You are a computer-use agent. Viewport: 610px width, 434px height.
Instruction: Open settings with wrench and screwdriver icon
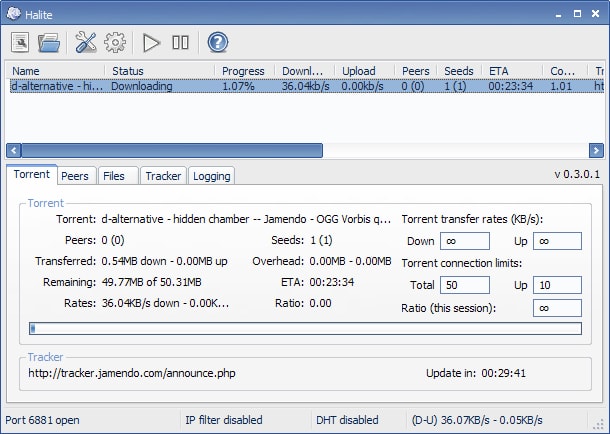coord(86,42)
